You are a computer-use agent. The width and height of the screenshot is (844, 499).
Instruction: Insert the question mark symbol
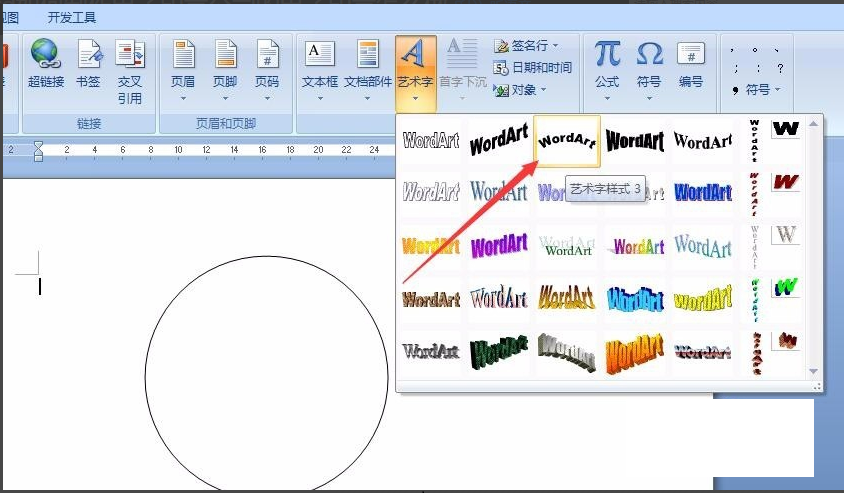point(780,69)
